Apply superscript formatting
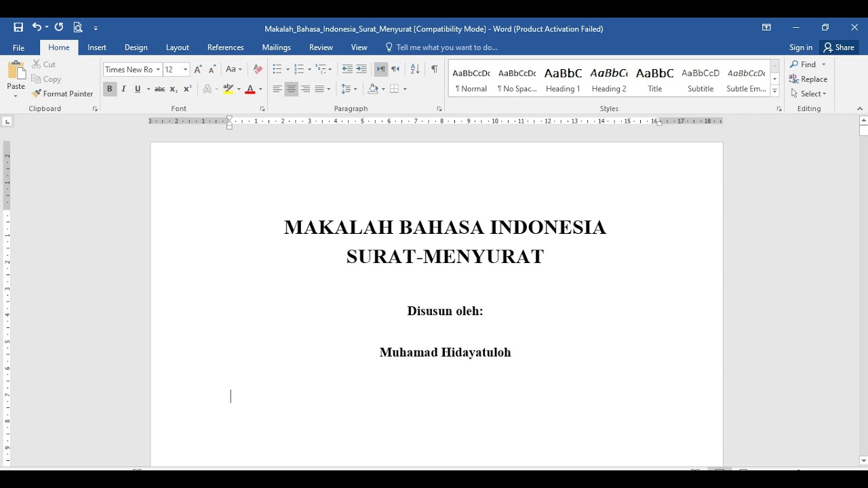Viewport: 868px width, 488px height. pyautogui.click(x=188, y=89)
